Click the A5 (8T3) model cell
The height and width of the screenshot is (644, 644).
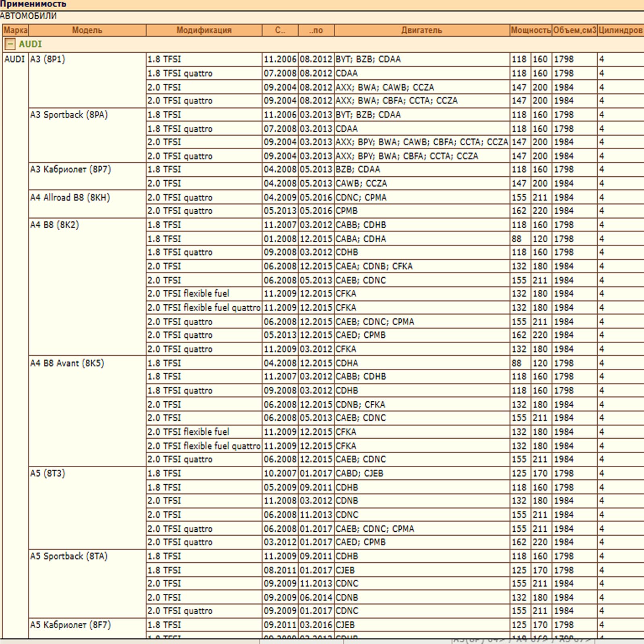(47, 473)
